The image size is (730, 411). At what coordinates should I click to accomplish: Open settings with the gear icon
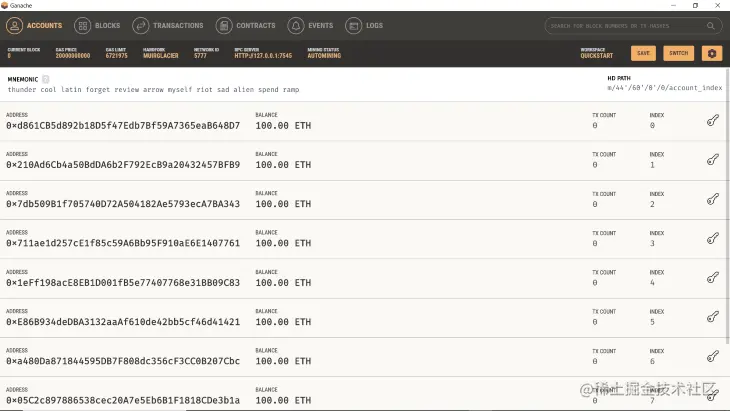coord(712,53)
